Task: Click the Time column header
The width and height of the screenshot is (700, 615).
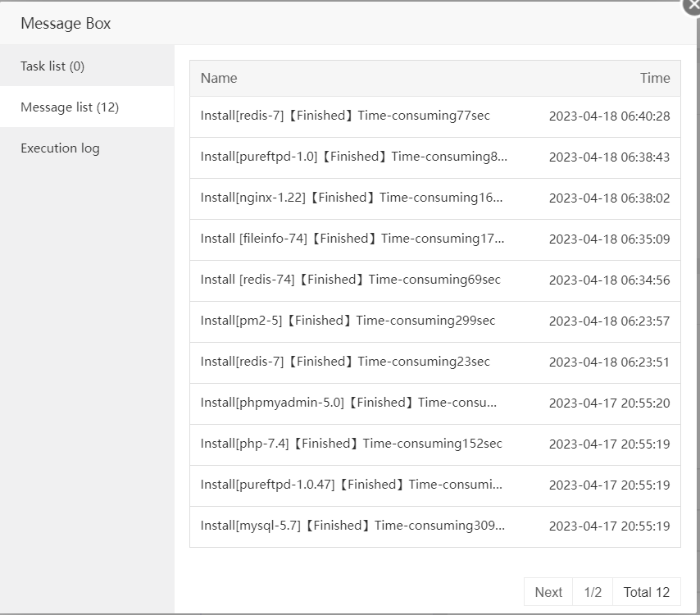Action: coord(655,79)
